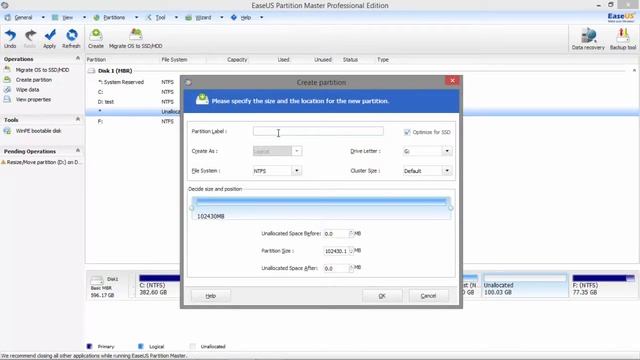Click the Partition column header

96,60
